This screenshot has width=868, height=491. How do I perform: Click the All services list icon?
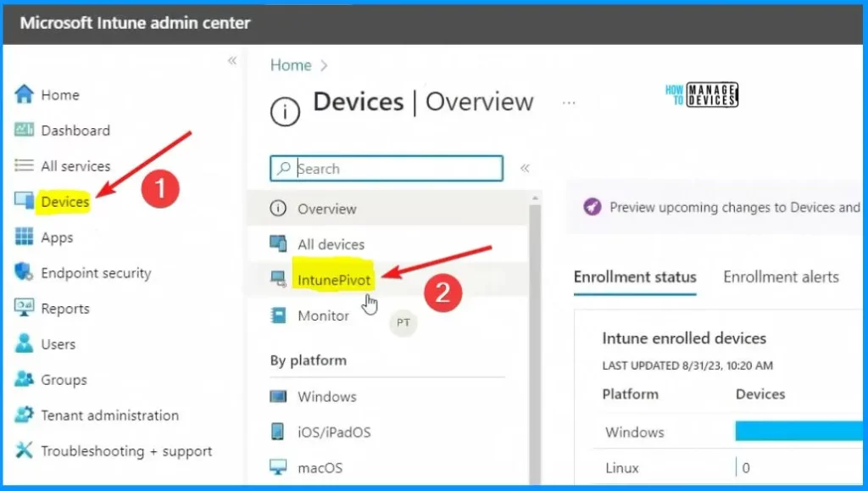click(x=24, y=165)
